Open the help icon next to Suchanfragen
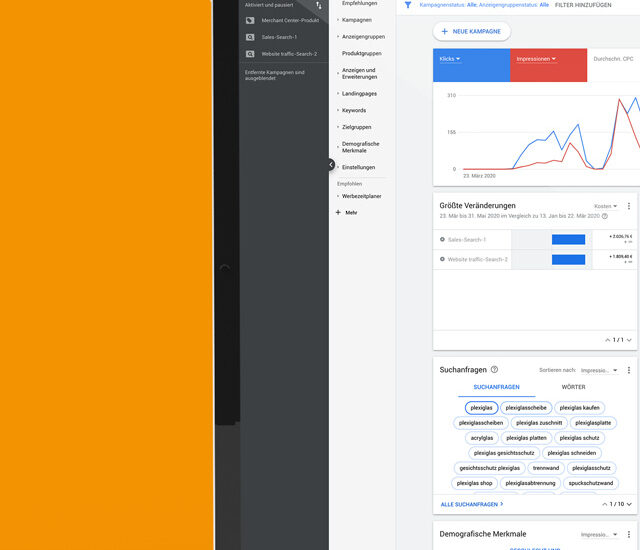Viewport: 640px width, 550px height. pyautogui.click(x=494, y=369)
